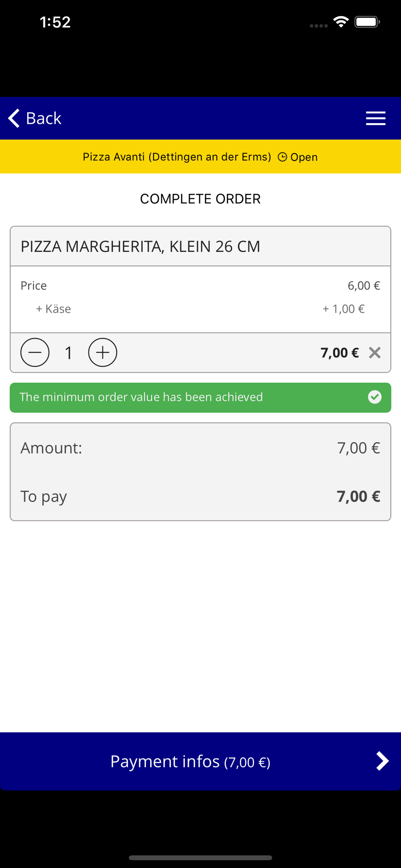Tap the green checkmark circle icon
Screen dimensions: 401x868
point(375,397)
